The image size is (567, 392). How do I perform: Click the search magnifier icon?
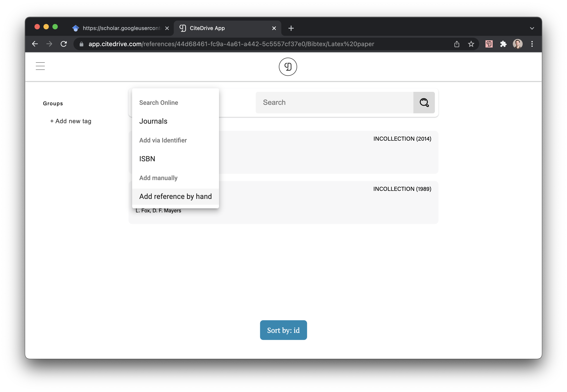pyautogui.click(x=423, y=102)
